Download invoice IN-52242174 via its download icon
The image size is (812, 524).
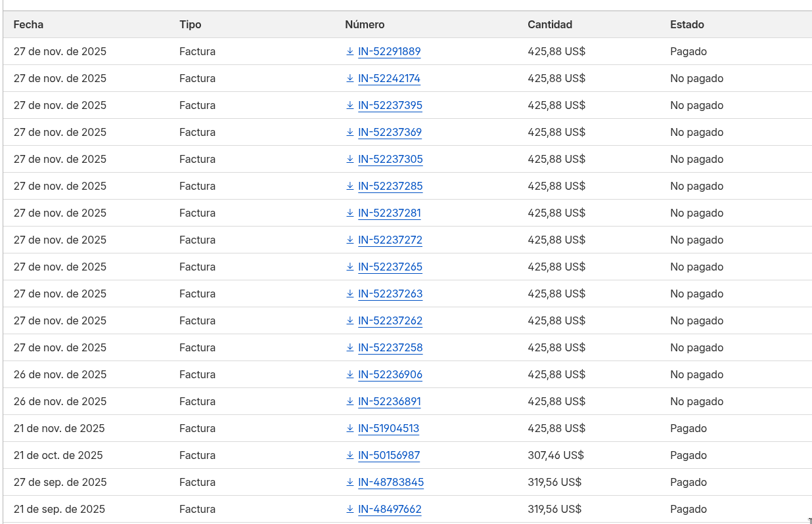pos(349,78)
